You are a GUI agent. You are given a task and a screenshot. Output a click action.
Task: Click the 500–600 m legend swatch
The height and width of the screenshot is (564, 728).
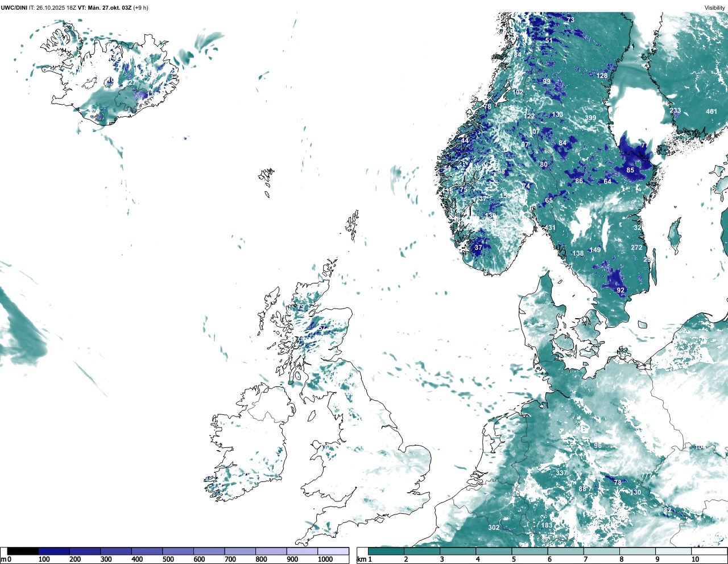pos(178,551)
